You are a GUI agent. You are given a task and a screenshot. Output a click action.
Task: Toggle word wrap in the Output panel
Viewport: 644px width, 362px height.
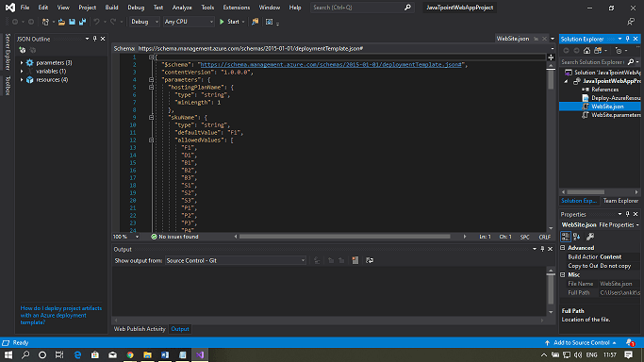pyautogui.click(x=370, y=260)
